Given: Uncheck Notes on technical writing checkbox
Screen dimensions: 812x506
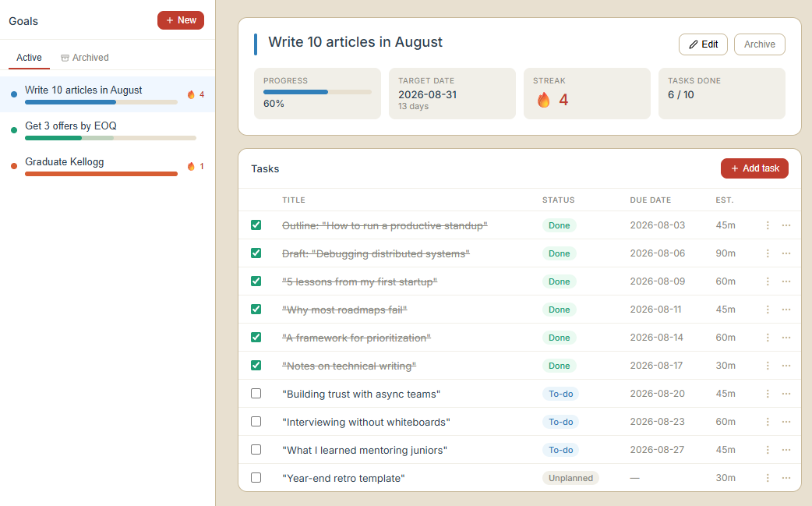Looking at the screenshot, I should tap(256, 365).
